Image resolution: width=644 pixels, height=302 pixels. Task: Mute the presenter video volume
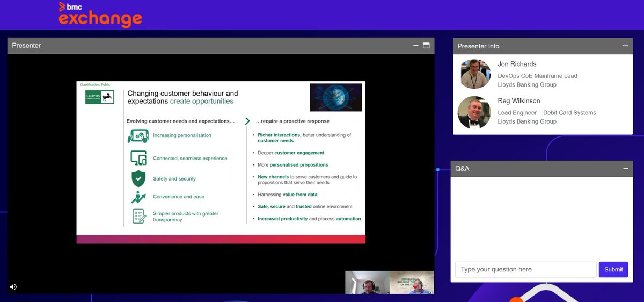pos(13,287)
